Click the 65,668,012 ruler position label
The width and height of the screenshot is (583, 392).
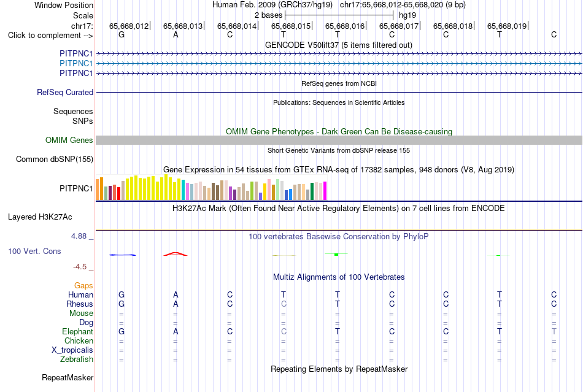point(129,26)
